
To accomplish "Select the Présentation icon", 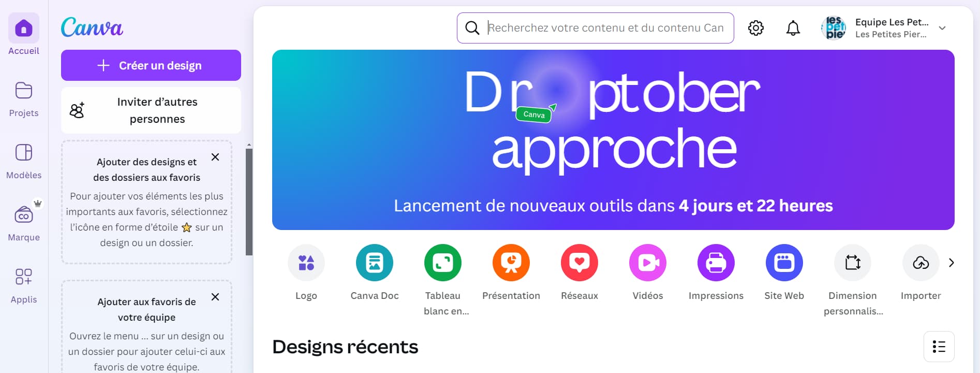I will point(511,263).
